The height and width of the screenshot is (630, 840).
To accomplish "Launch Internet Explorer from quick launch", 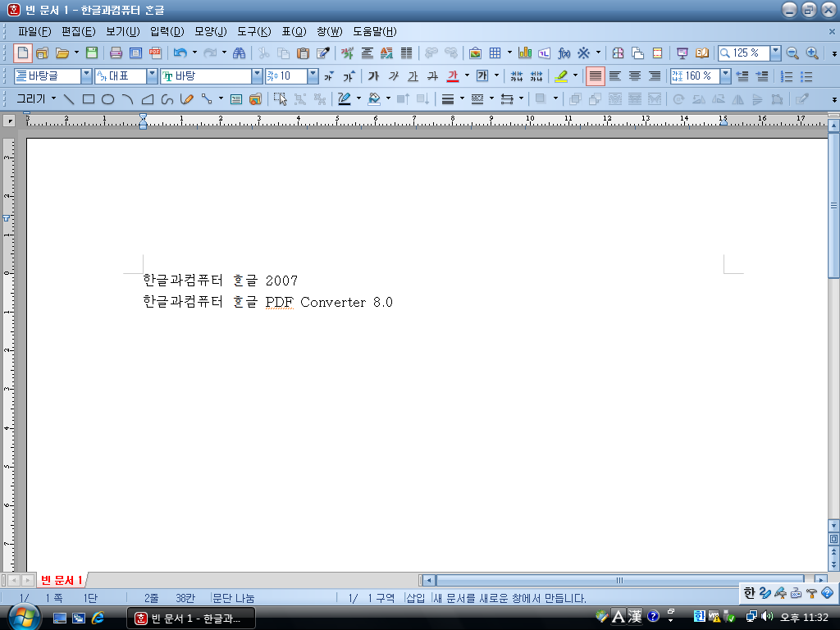I will pyautogui.click(x=98, y=619).
